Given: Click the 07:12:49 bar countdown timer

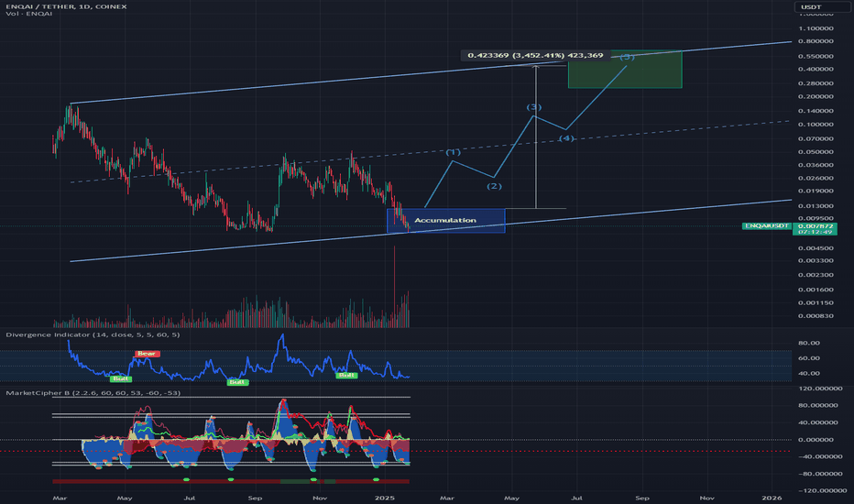Looking at the screenshot, I should click(x=816, y=232).
